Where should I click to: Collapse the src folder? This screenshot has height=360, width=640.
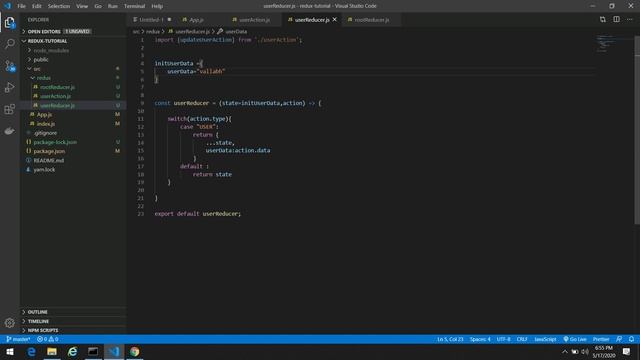[73, 69]
